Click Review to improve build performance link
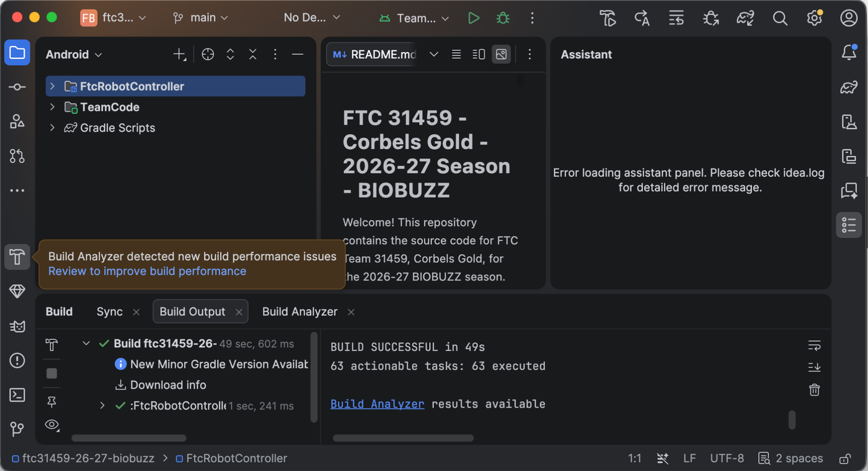868x471 pixels. [147, 271]
